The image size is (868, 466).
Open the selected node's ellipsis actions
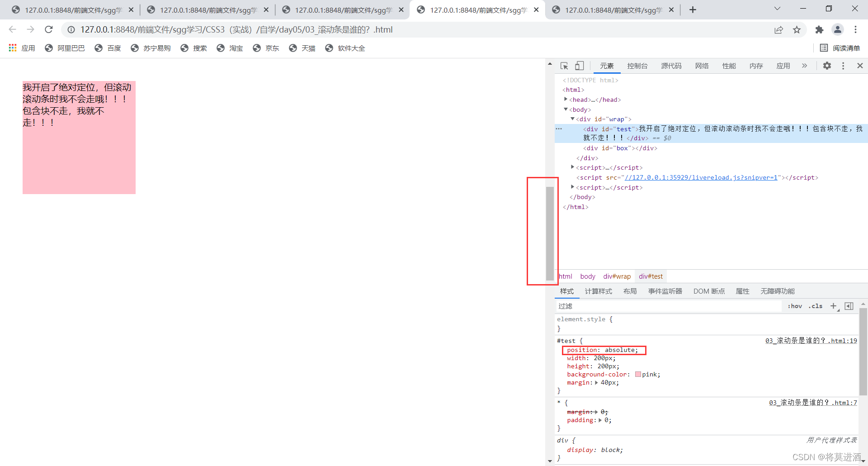559,129
